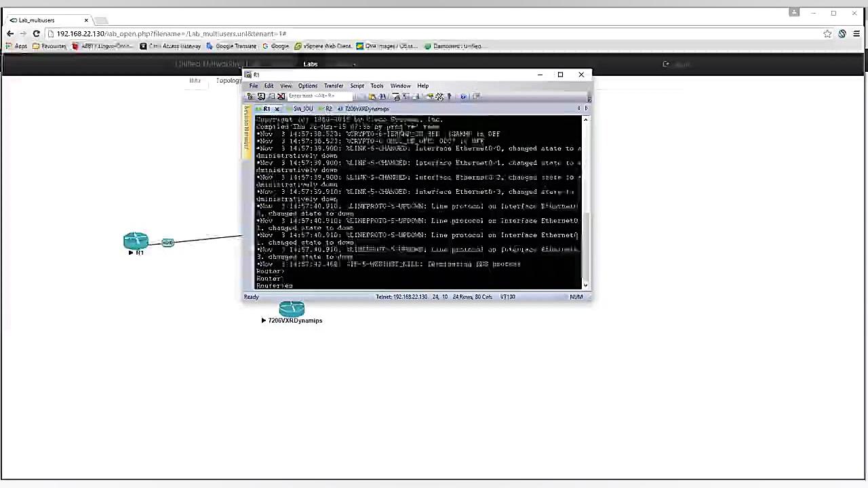
Task: Open the Window menu
Action: (400, 86)
